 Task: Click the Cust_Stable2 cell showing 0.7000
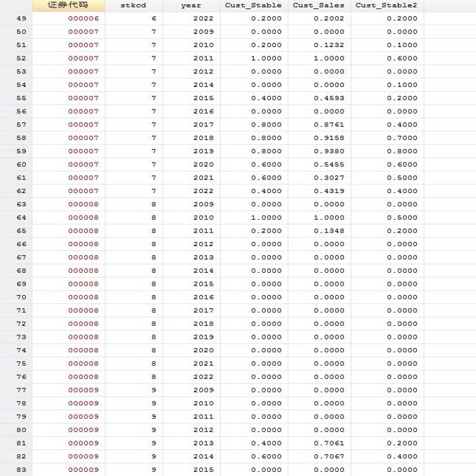402,138
